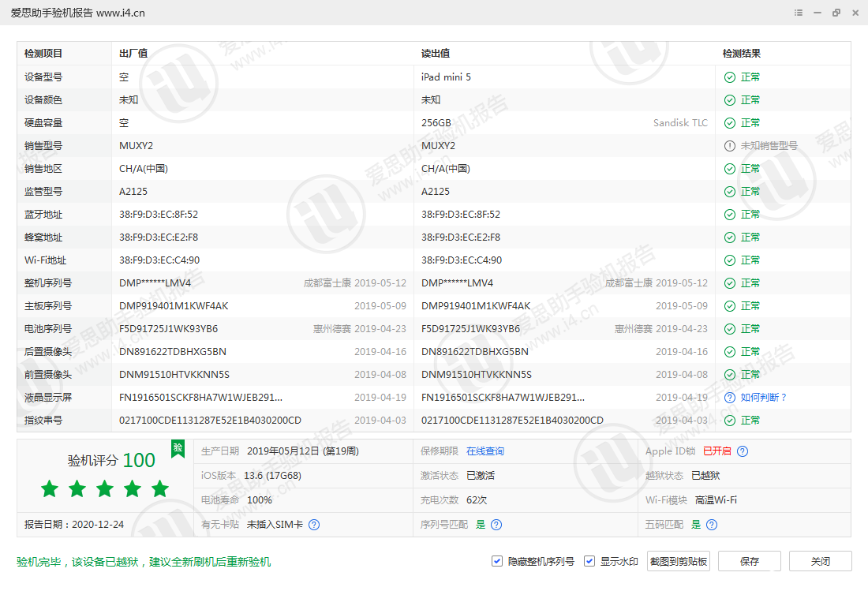Click Sandisk TLC label
Screen dimensions: 868x591
point(680,123)
